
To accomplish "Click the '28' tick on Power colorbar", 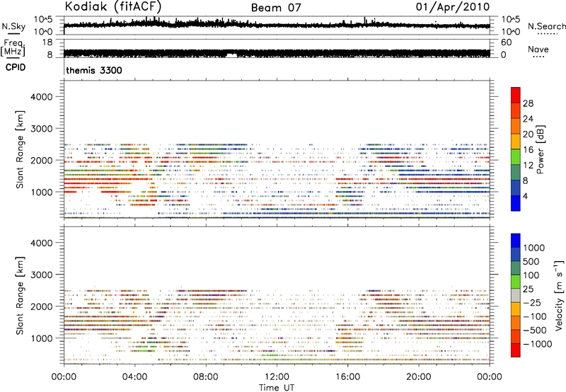I will pyautogui.click(x=528, y=103).
